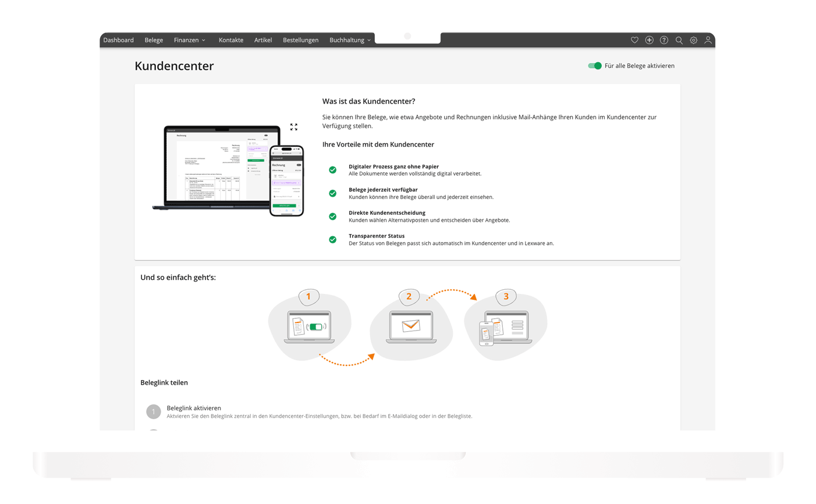Enlarge preview with the fullscreen icon

pyautogui.click(x=294, y=127)
